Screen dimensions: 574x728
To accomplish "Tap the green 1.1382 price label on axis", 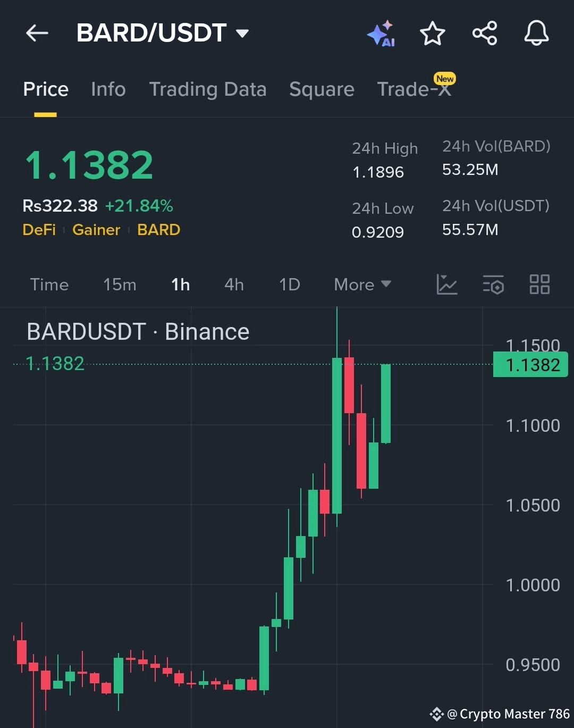I will coord(530,365).
